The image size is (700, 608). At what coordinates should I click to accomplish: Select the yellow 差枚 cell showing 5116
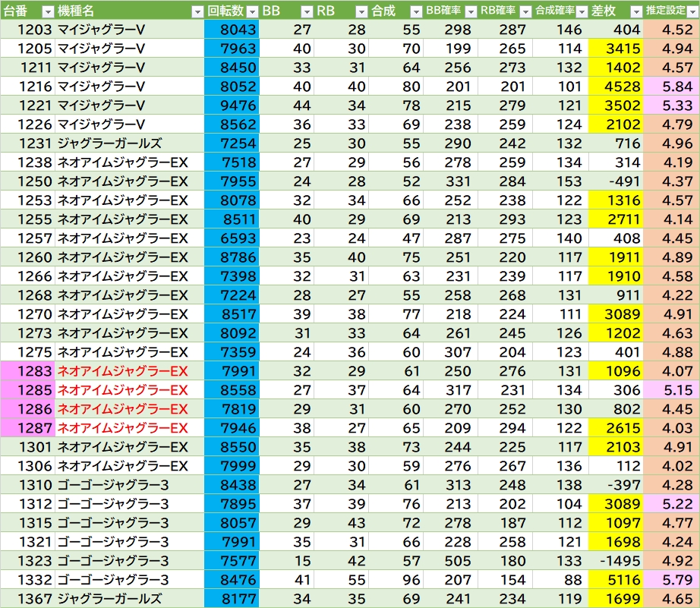(x=616, y=580)
